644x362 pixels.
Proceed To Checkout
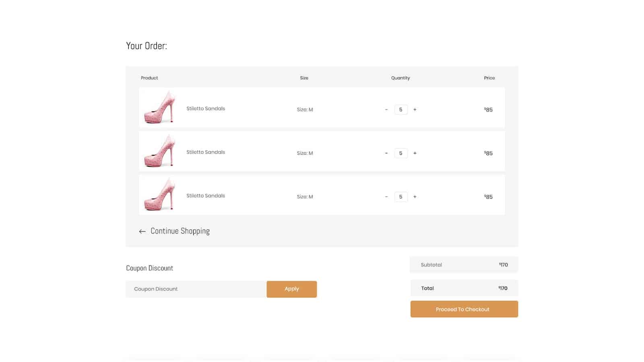coord(464,309)
